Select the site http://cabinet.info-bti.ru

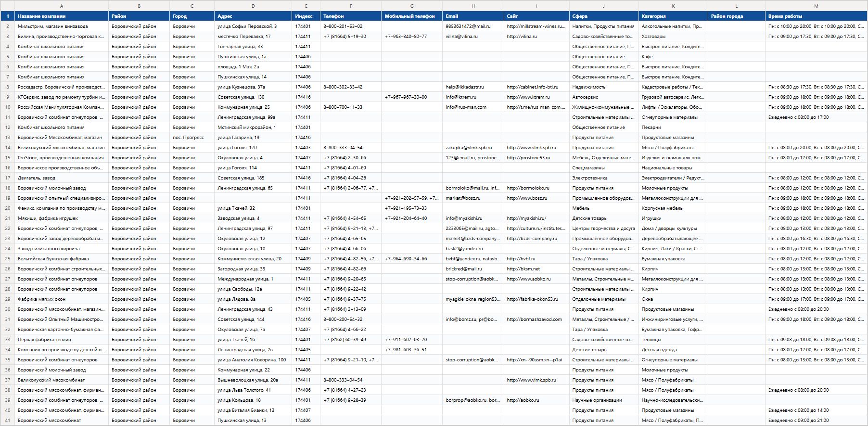point(536,87)
